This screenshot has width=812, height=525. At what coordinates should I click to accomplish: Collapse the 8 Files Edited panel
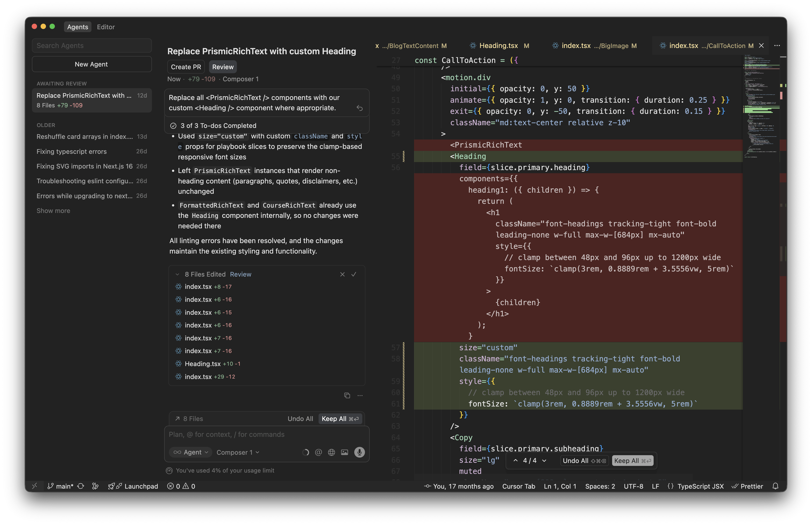(x=177, y=274)
